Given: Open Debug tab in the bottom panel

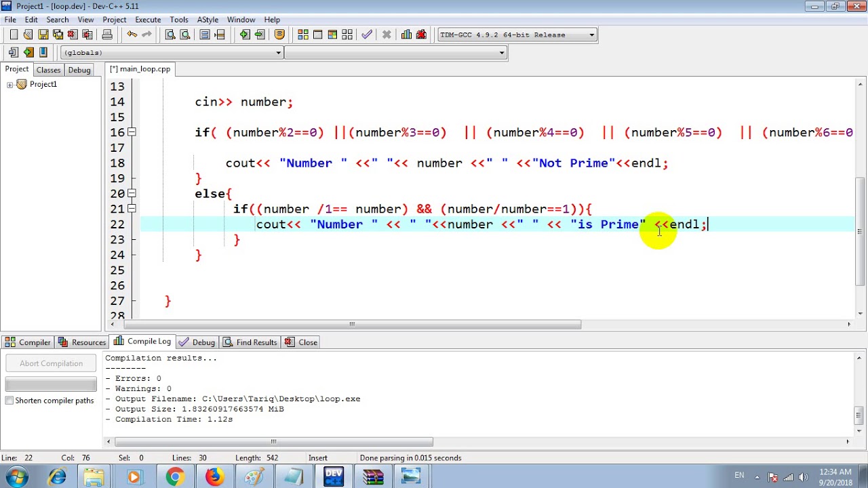Looking at the screenshot, I should pyautogui.click(x=197, y=342).
